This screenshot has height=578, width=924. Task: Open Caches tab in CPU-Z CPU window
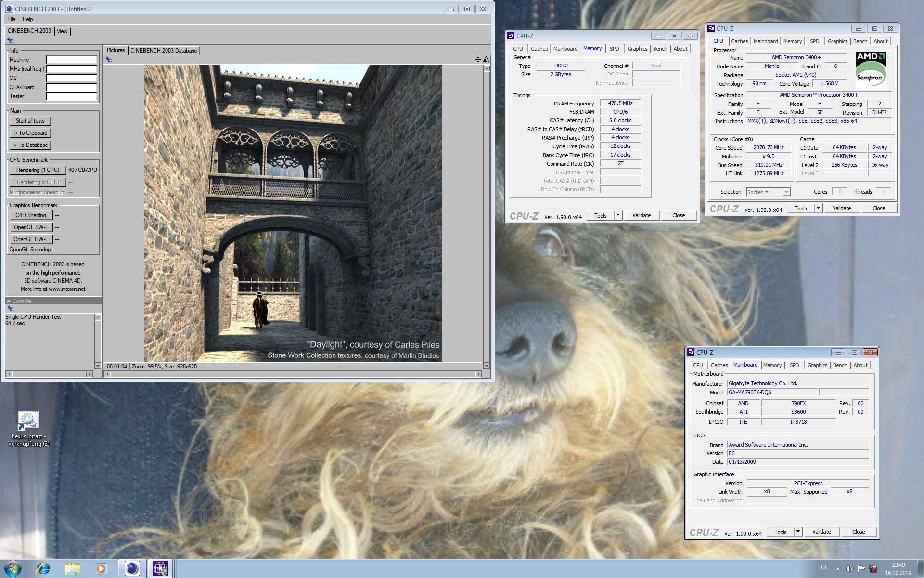(x=739, y=41)
